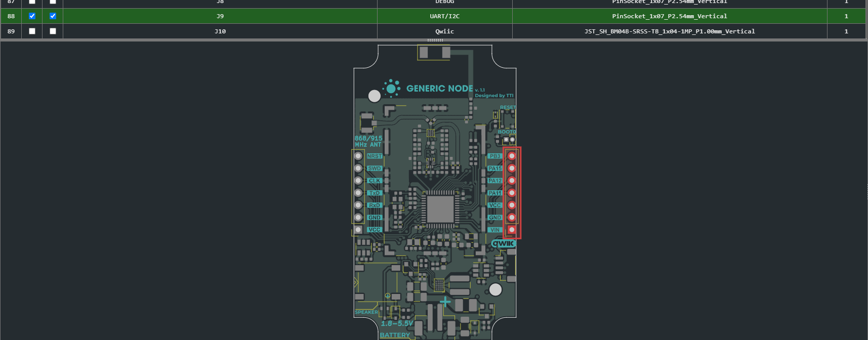Viewport: 868px width, 340px height.
Task: Click the J9 row's PinSocket_1x07_P2.54mm_Vertical footprint cell
Action: (670, 16)
